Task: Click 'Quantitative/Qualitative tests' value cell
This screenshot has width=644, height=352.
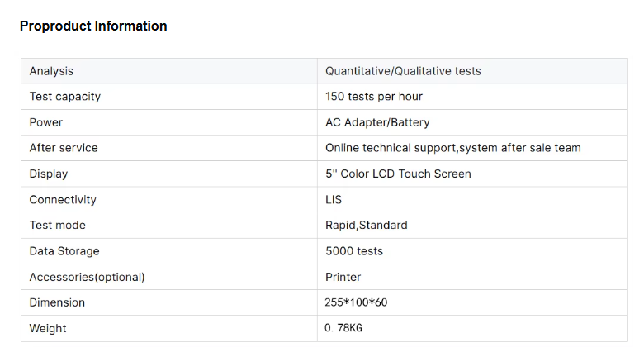Action: click(x=403, y=71)
